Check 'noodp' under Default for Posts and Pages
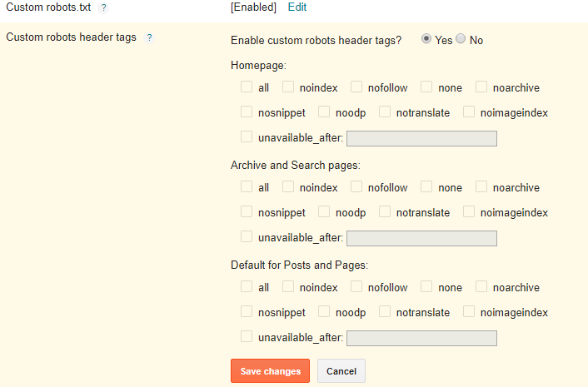 [x=324, y=311]
